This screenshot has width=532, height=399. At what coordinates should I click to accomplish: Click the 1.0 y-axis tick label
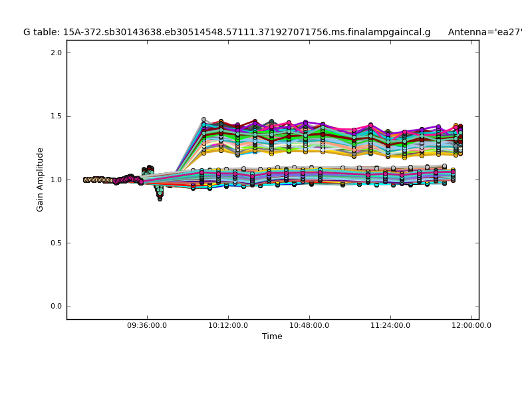(55, 180)
